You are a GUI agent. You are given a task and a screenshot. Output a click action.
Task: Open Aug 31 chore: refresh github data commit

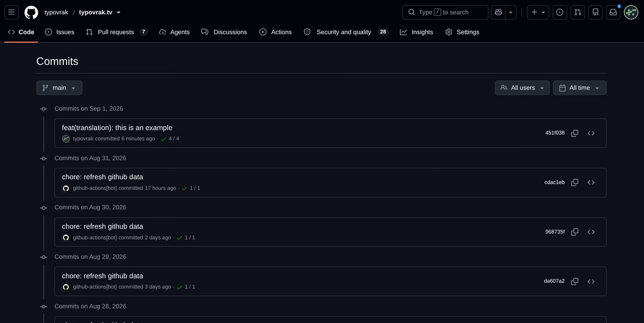click(102, 177)
